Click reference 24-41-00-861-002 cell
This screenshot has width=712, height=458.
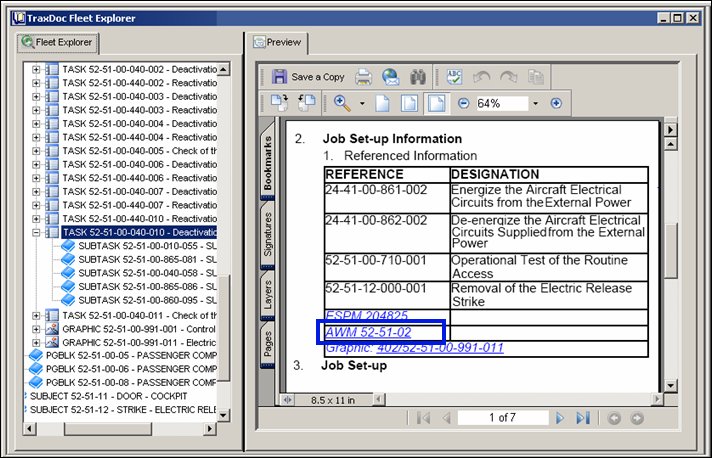(x=386, y=198)
